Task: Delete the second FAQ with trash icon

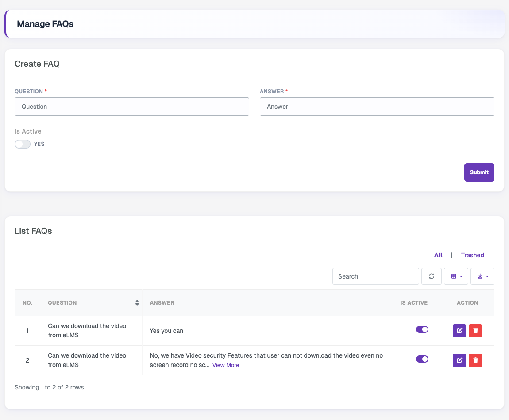Action: (475, 360)
